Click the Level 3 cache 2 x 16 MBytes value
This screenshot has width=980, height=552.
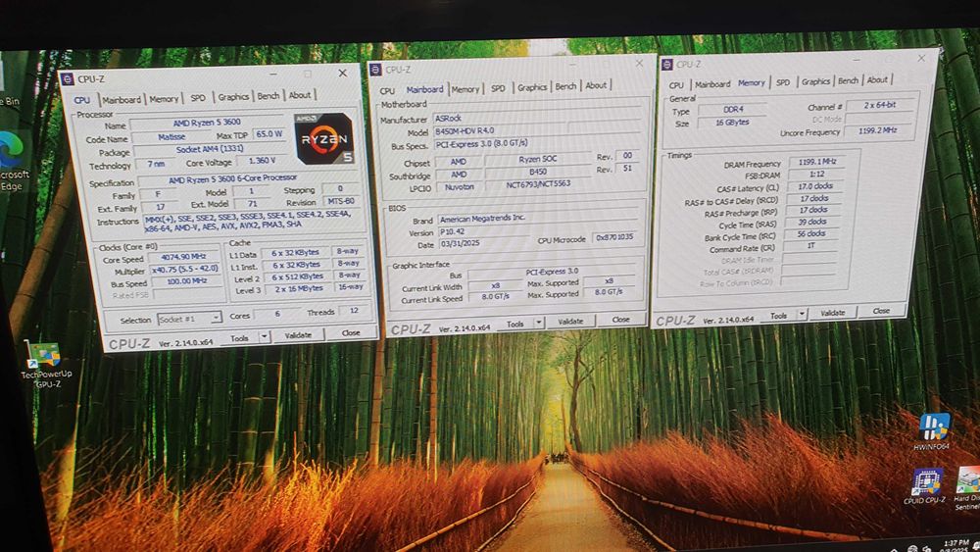[x=298, y=288]
